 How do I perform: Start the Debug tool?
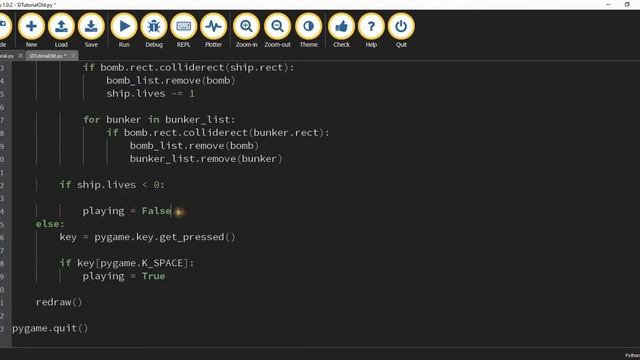click(154, 30)
